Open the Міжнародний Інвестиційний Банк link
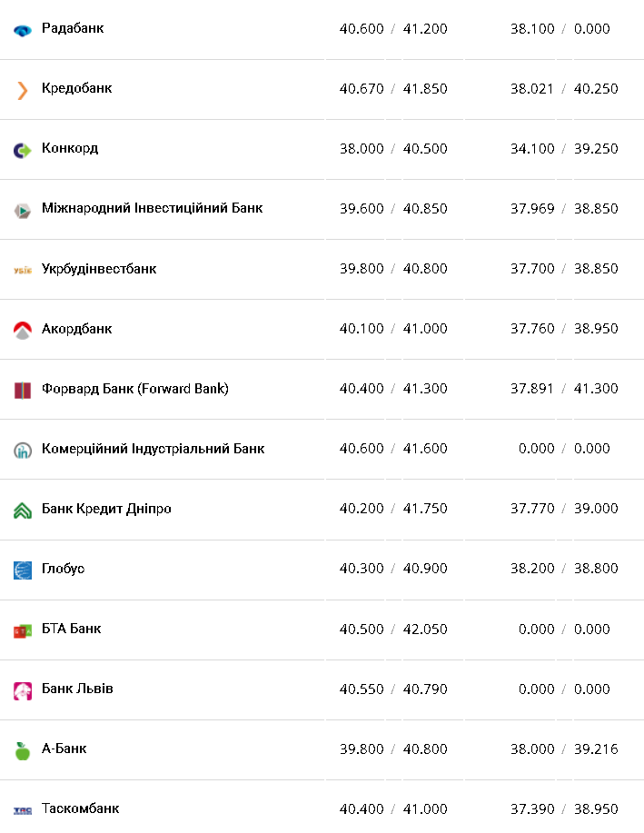Image resolution: width=644 pixels, height=833 pixels. 152,208
